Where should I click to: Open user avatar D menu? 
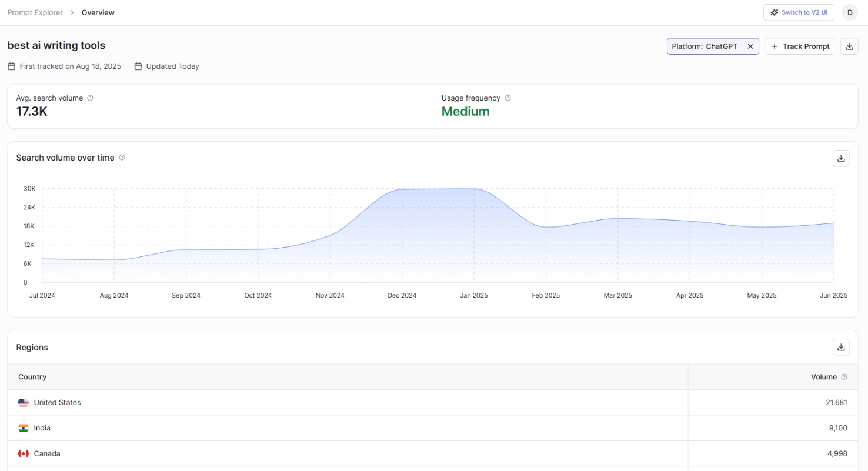point(850,12)
